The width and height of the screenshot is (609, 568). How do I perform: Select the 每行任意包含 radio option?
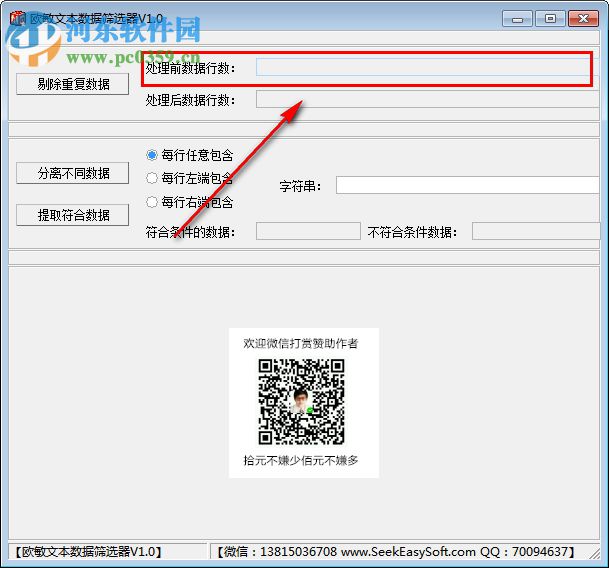click(x=190, y=155)
